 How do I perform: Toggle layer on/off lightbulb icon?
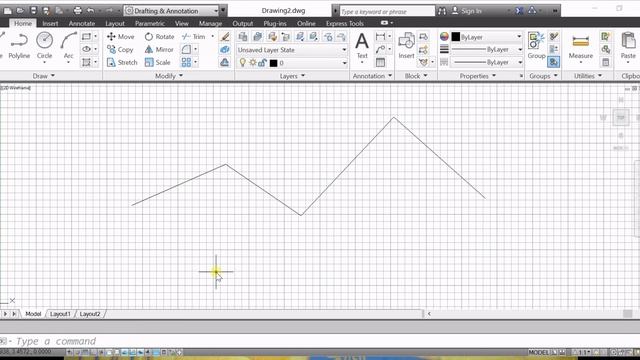pos(243,63)
